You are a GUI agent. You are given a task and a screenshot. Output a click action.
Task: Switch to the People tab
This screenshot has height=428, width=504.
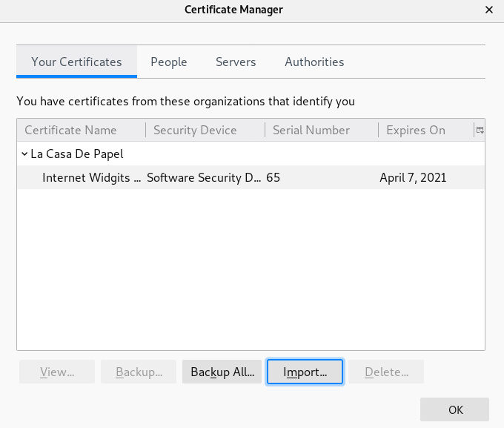pyautogui.click(x=169, y=62)
